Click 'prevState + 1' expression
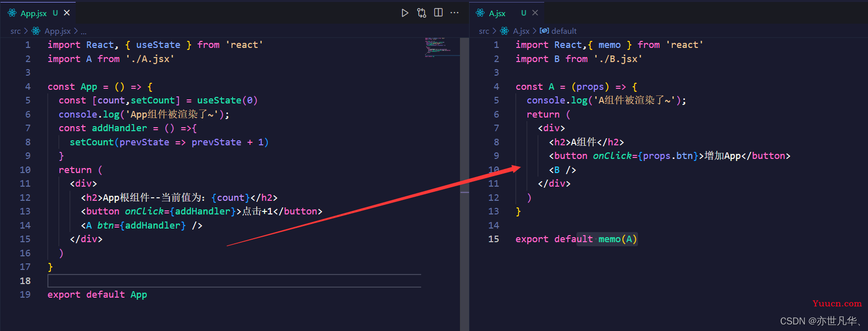This screenshot has width=868, height=331. 227,142
